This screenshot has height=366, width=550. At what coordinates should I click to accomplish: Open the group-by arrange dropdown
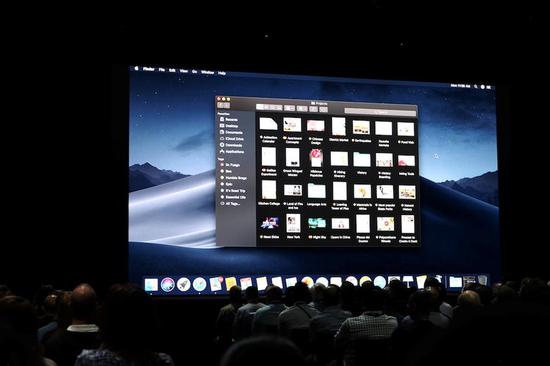pyautogui.click(x=289, y=108)
